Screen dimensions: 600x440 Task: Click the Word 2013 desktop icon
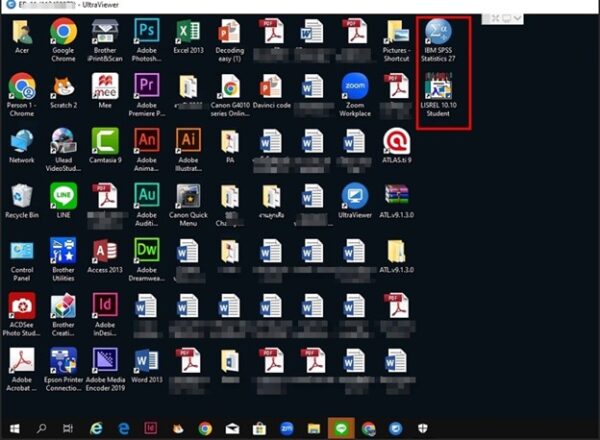pos(147,360)
